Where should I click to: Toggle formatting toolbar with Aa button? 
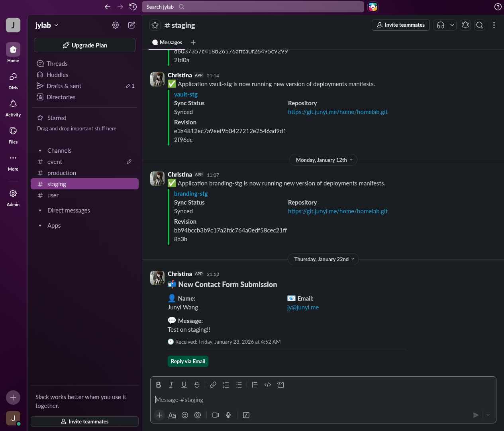[172, 415]
